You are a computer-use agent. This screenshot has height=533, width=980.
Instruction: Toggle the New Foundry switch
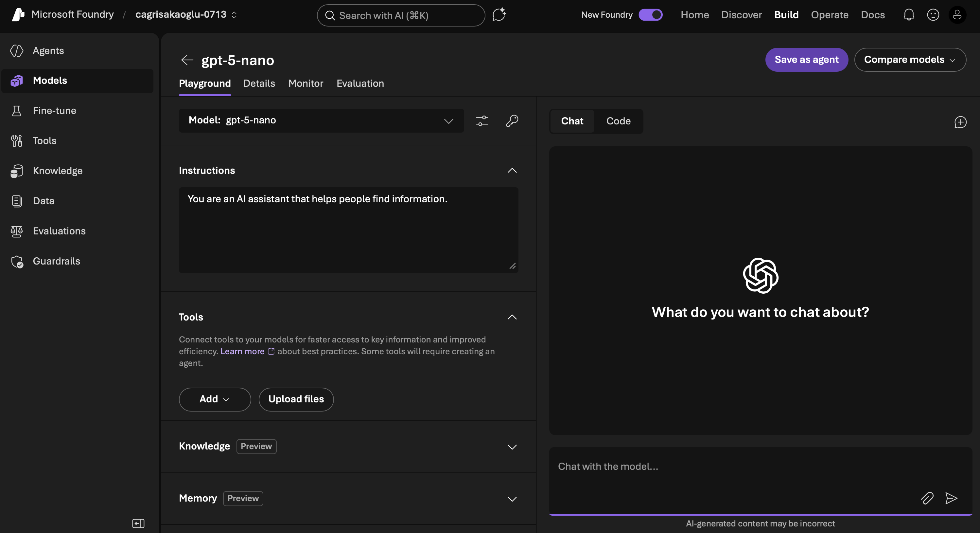[x=650, y=15]
